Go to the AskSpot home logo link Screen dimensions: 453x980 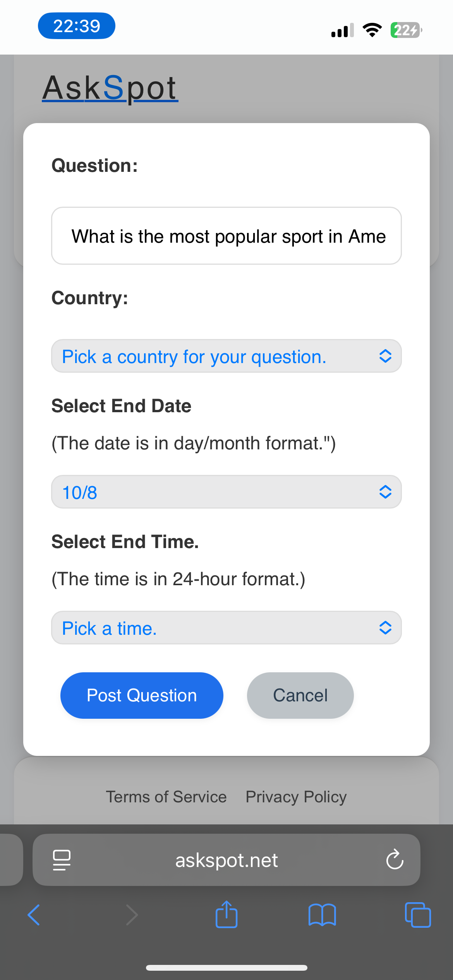(x=110, y=88)
